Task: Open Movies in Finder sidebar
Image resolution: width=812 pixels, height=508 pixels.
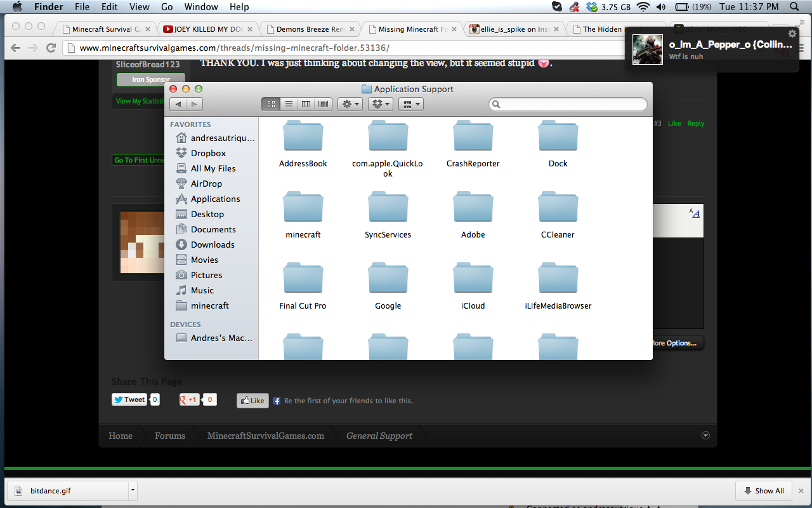Action: [197, 260]
